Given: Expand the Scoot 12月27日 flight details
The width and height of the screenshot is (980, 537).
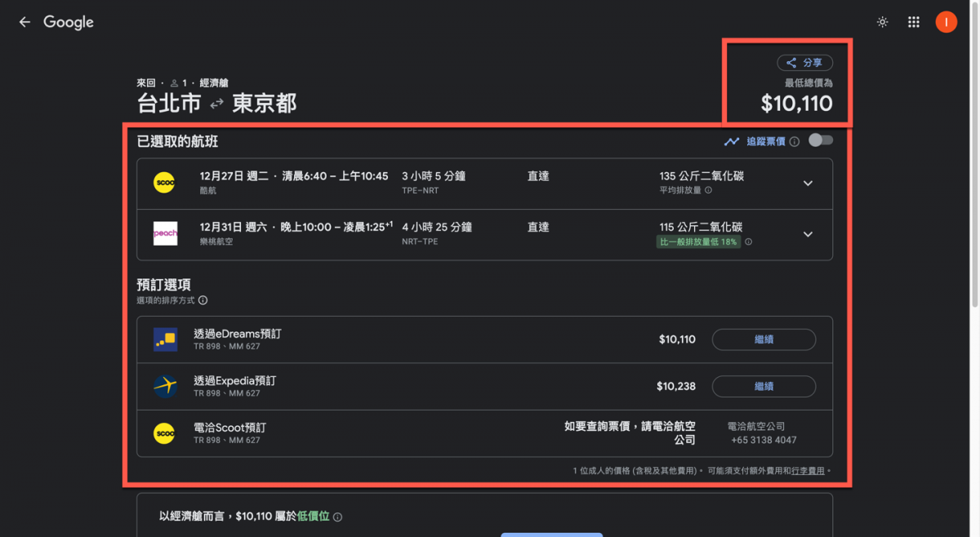Looking at the screenshot, I should coord(808,184).
